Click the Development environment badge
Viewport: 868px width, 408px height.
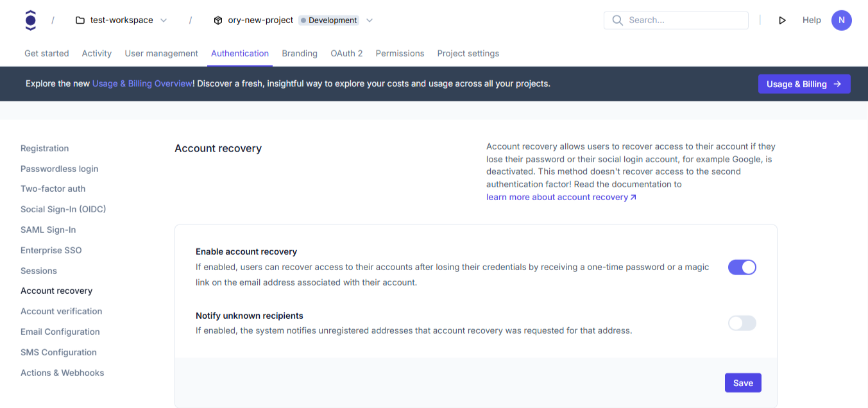point(328,20)
